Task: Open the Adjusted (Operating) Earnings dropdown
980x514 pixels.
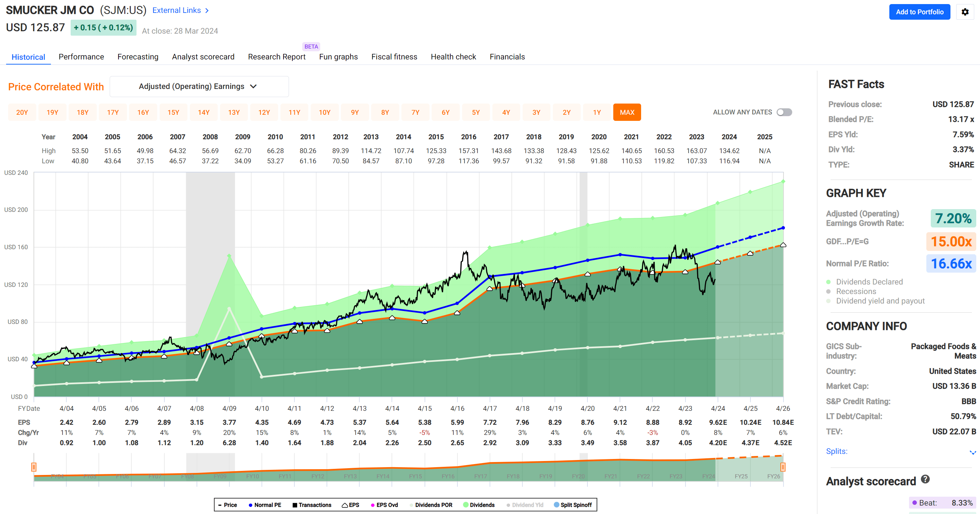Action: pos(199,86)
